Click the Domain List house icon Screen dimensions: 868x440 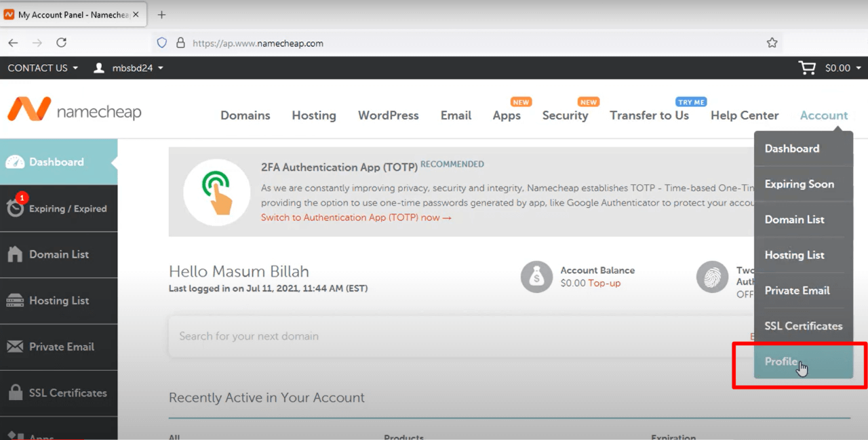tap(15, 254)
